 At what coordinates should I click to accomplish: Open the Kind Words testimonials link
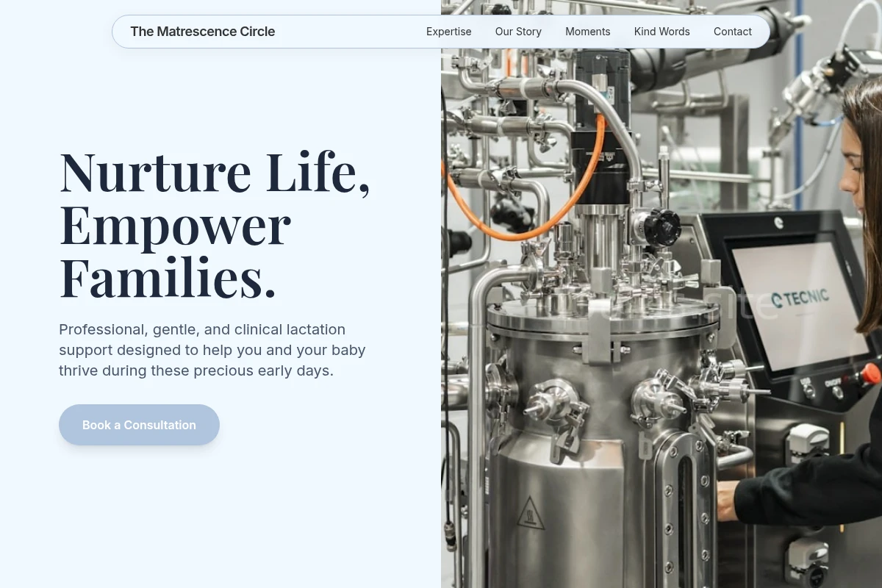point(662,32)
